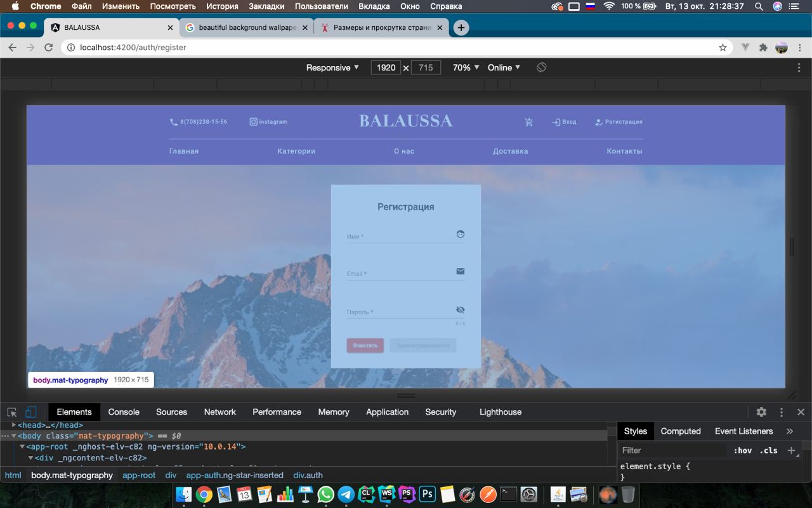Viewport: 812px width, 508px height.
Task: Close the DevTools panel
Action: tap(801, 412)
